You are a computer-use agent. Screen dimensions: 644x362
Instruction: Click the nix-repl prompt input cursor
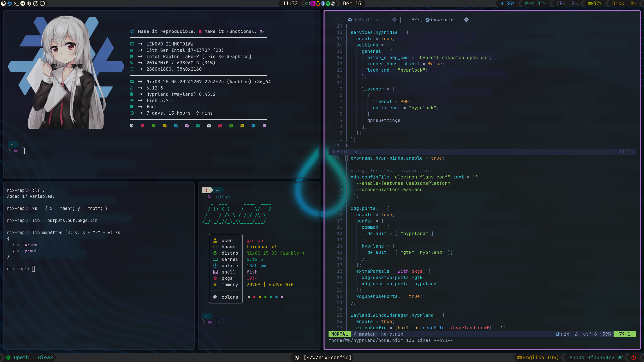(33, 269)
